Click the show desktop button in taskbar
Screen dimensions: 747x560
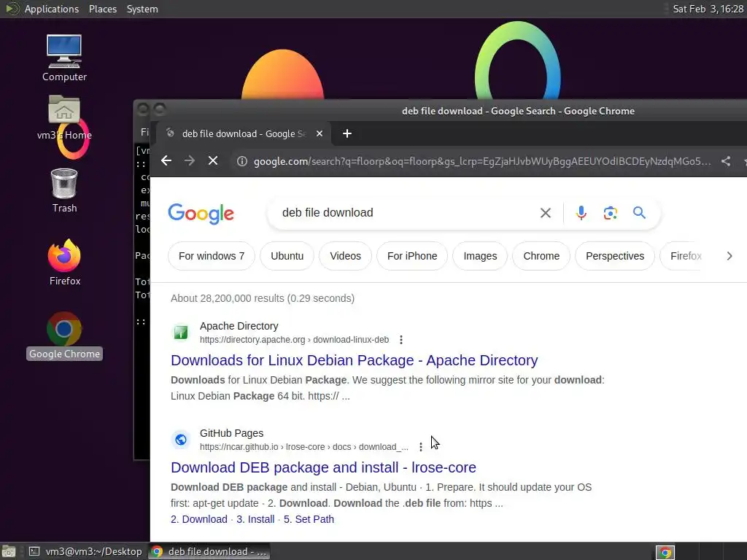click(x=9, y=551)
